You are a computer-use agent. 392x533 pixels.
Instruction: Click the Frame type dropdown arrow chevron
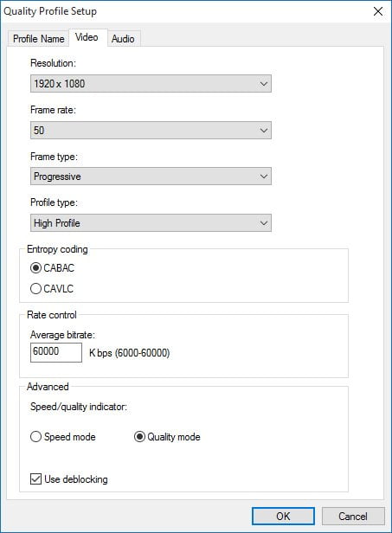click(263, 177)
